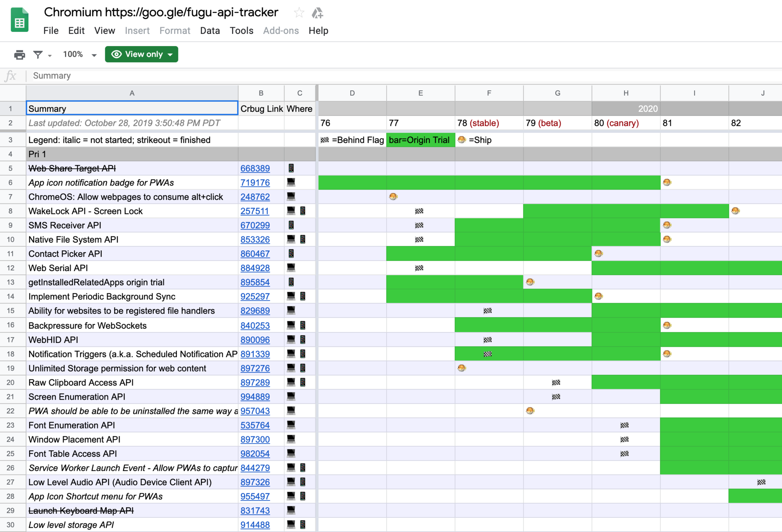Open crbug link 884928

pyautogui.click(x=255, y=268)
